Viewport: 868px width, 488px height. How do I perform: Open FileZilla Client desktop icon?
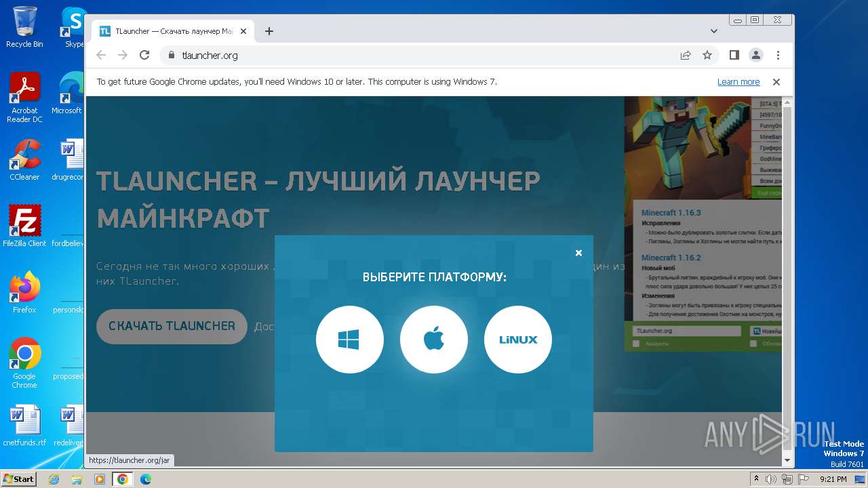coord(24,226)
